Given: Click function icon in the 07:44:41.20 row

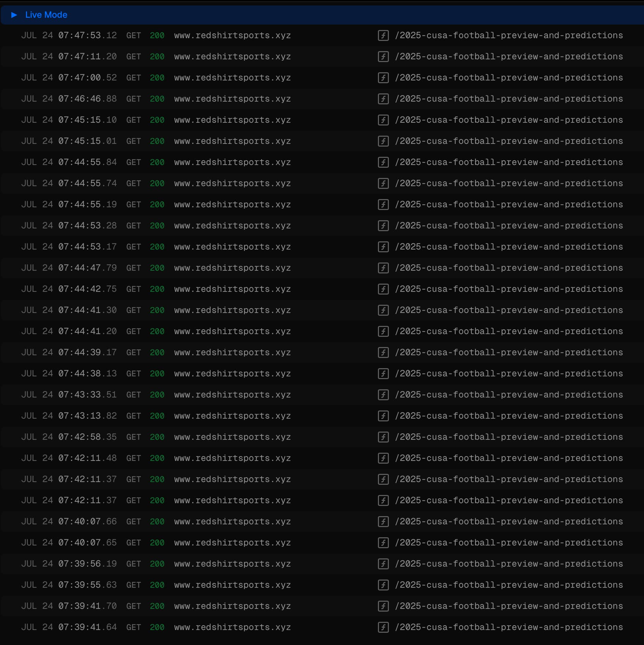Looking at the screenshot, I should 383,331.
